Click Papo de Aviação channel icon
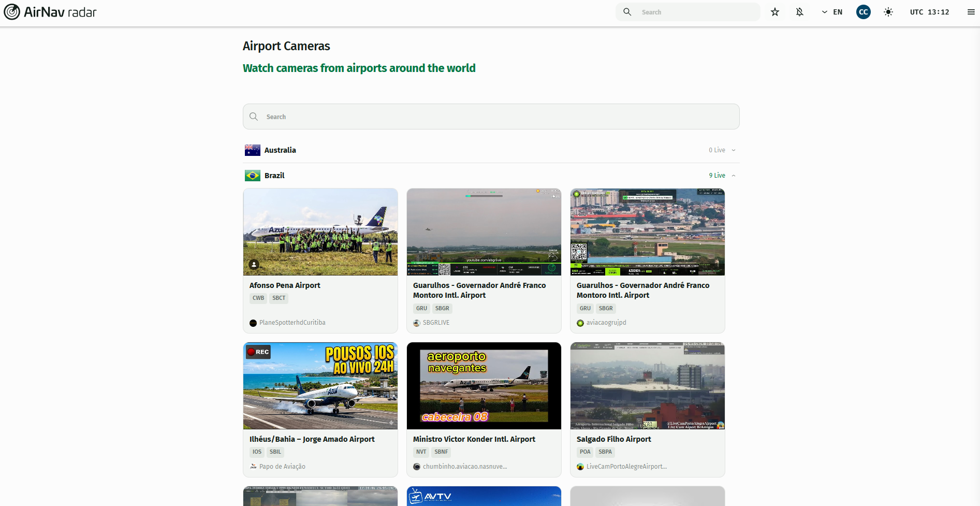 coord(253,467)
